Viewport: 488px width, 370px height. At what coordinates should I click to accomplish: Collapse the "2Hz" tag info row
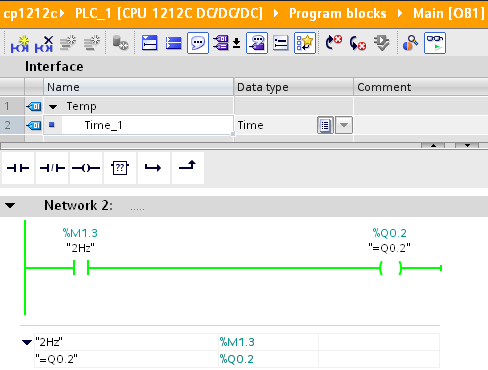point(27,342)
